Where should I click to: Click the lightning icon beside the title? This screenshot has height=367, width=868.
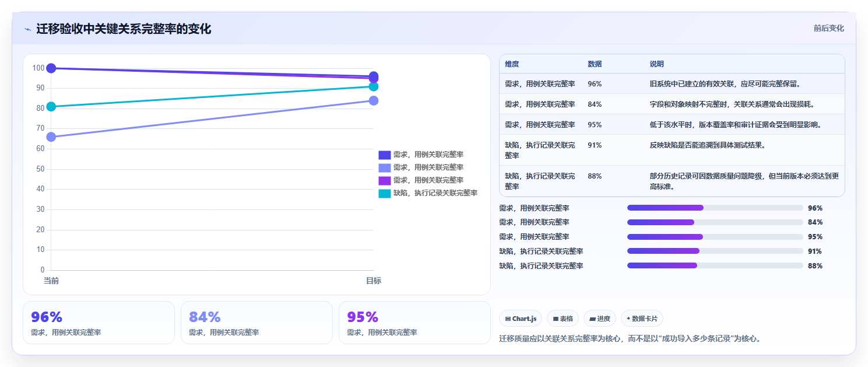pyautogui.click(x=27, y=29)
